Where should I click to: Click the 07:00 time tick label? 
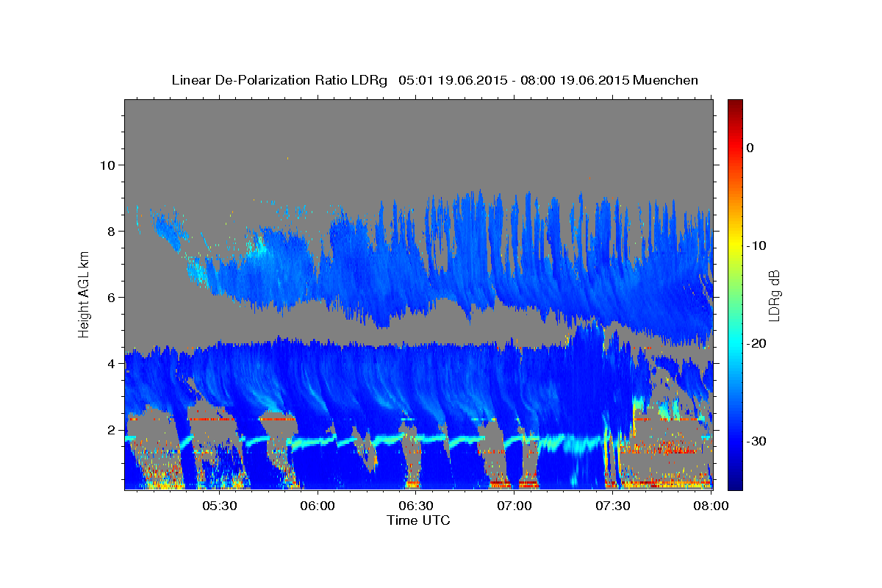click(x=514, y=506)
